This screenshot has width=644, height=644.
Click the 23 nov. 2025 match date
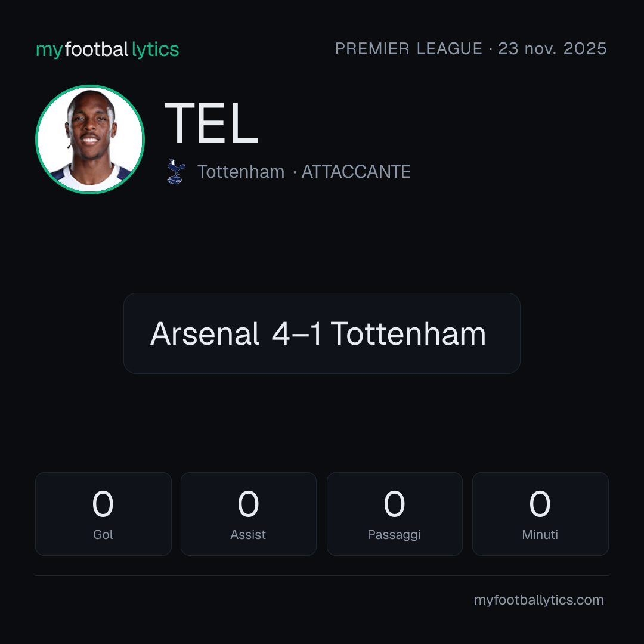[x=552, y=49]
